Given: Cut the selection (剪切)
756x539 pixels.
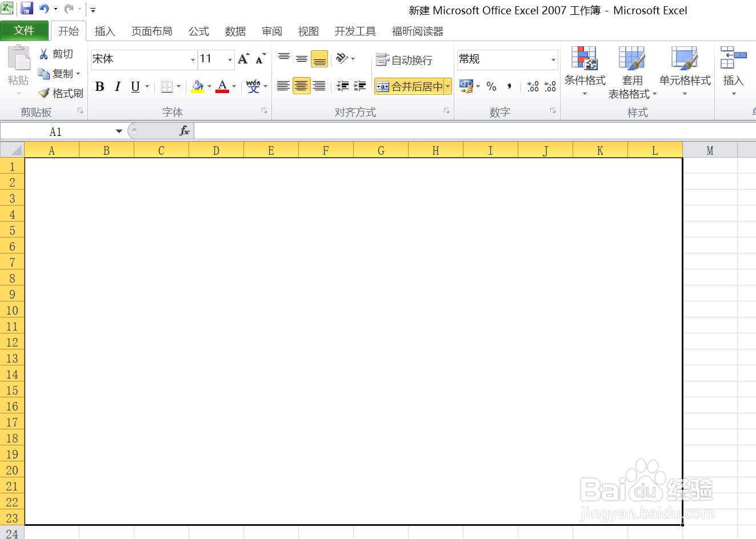Looking at the screenshot, I should pyautogui.click(x=56, y=54).
